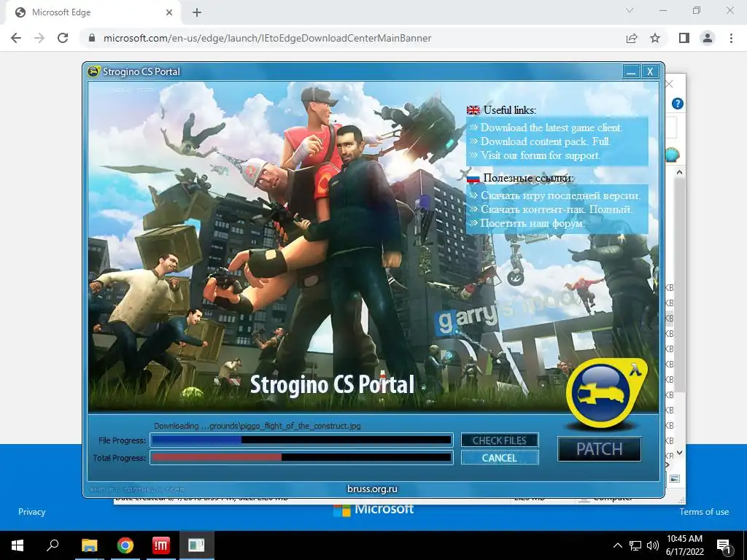Screen dimensions: 747x560
Task: Open the Russian 'Посетить наш форум' link
Action: tap(532, 223)
